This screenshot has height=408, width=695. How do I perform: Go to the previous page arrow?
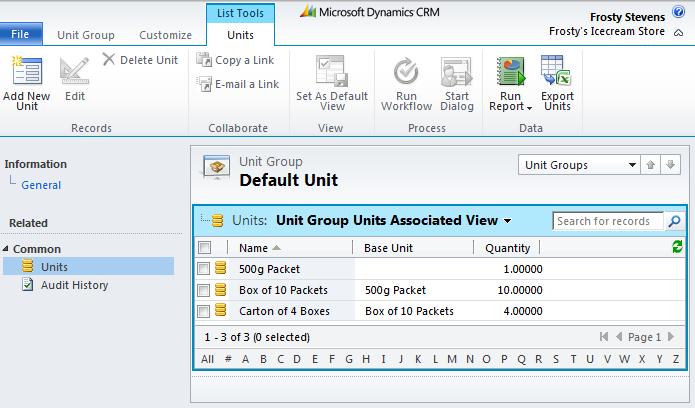coord(619,337)
